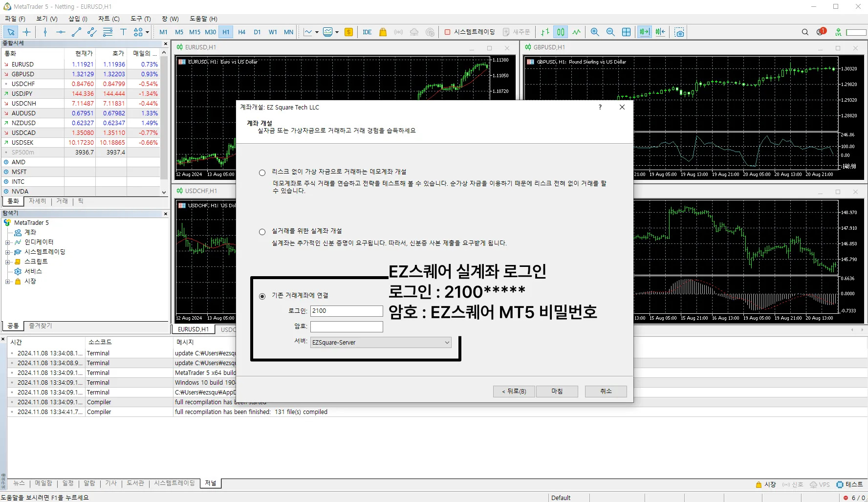The height and width of the screenshot is (502, 868).
Task: Switch to the 뉴스 (News) tab
Action: [x=19, y=483]
